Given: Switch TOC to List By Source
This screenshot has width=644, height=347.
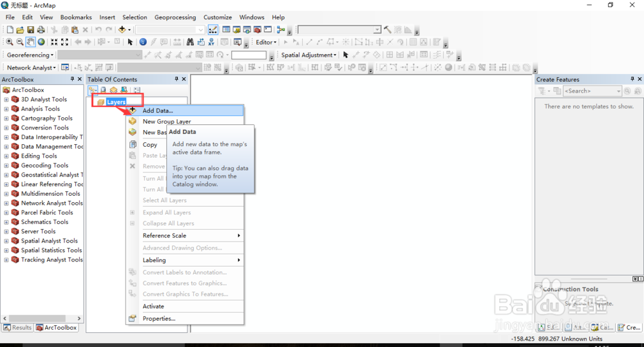Looking at the screenshot, I should (103, 89).
